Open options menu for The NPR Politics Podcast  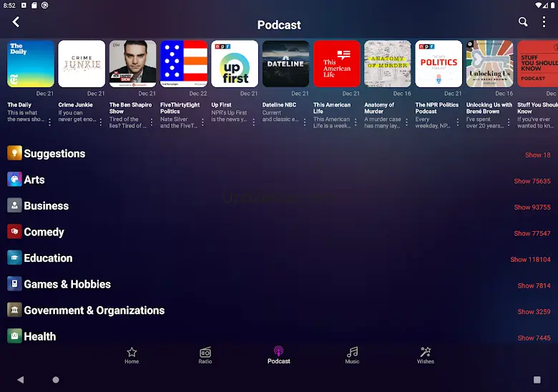(458, 122)
